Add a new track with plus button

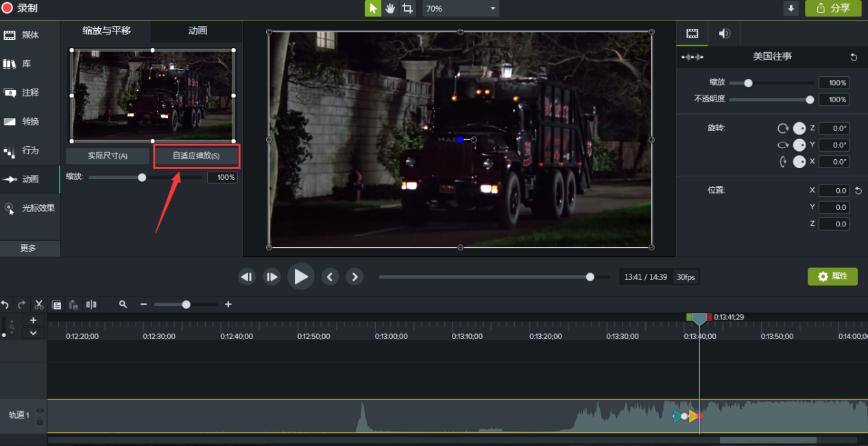33,320
